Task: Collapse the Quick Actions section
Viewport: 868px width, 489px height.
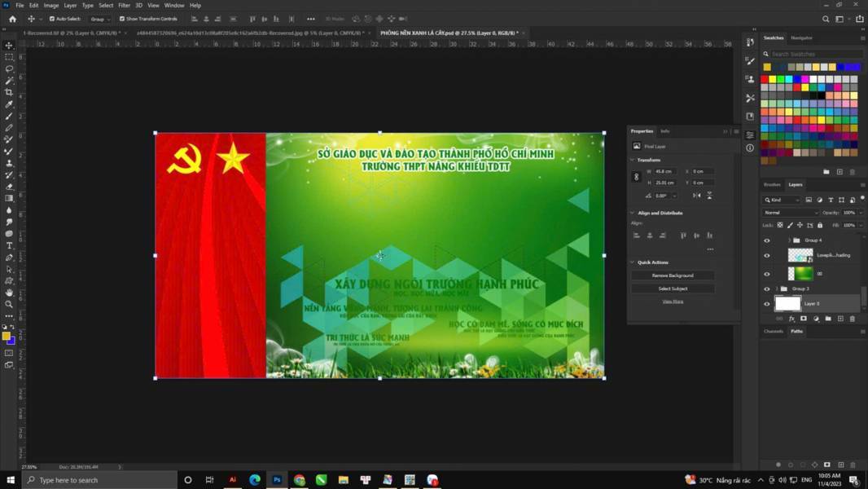Action: coord(633,262)
